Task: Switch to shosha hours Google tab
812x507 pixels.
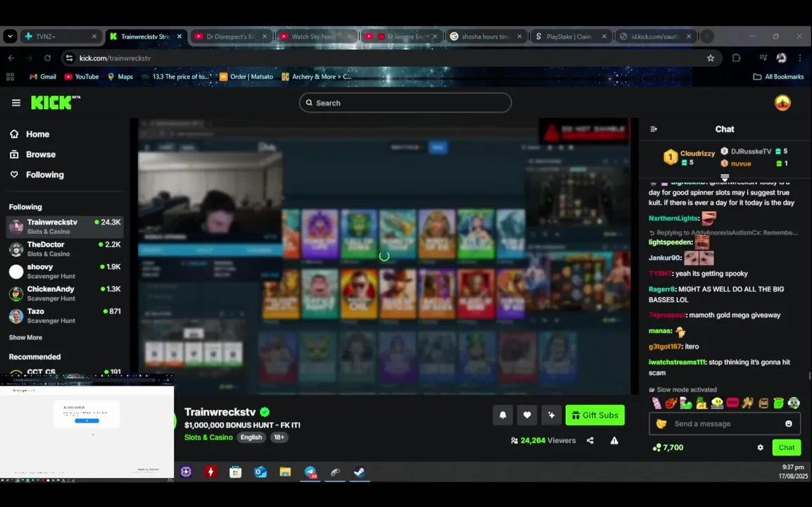Action: click(x=486, y=37)
